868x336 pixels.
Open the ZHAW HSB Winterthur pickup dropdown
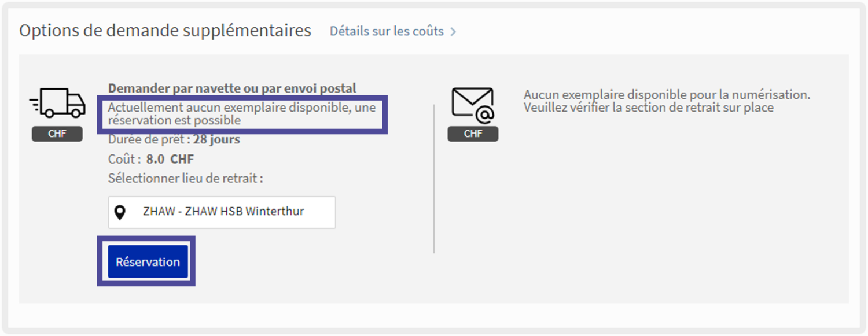(x=223, y=212)
